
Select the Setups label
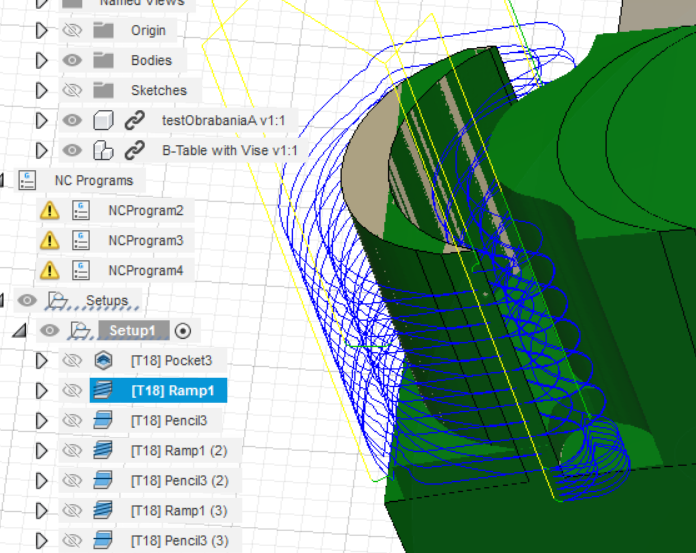(x=107, y=300)
